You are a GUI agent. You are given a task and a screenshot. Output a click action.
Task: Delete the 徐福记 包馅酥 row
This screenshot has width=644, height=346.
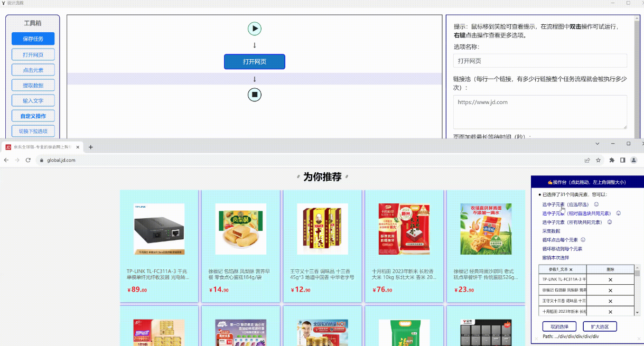point(610,291)
